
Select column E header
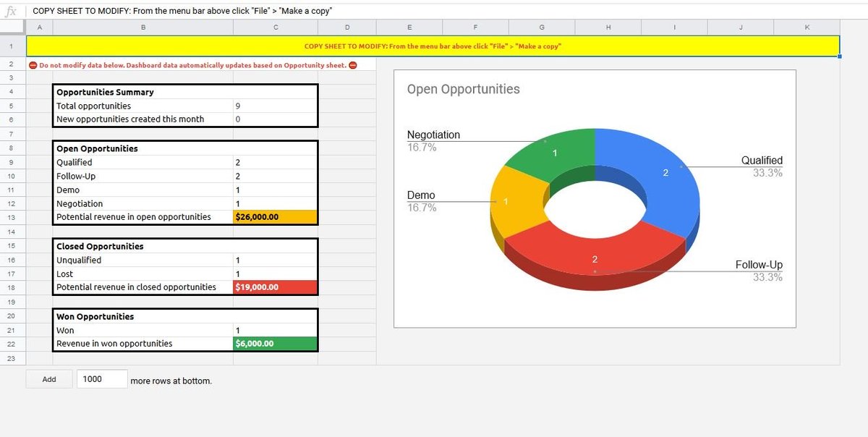pos(410,27)
